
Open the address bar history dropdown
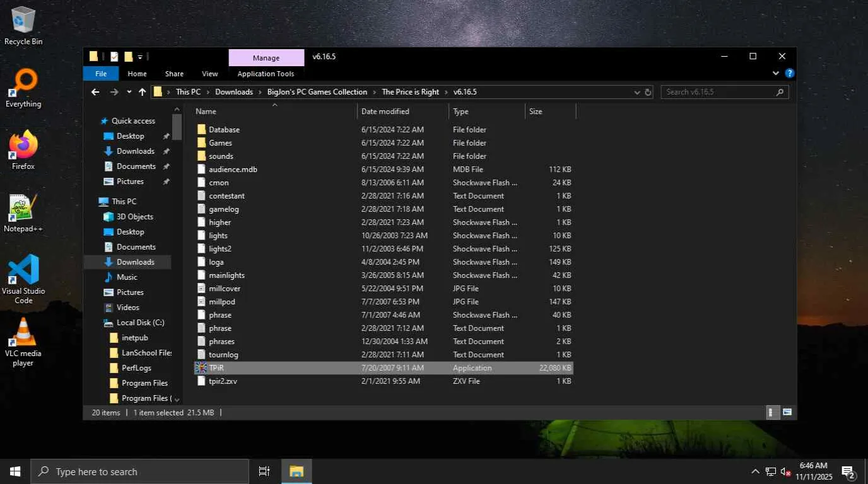click(x=637, y=92)
